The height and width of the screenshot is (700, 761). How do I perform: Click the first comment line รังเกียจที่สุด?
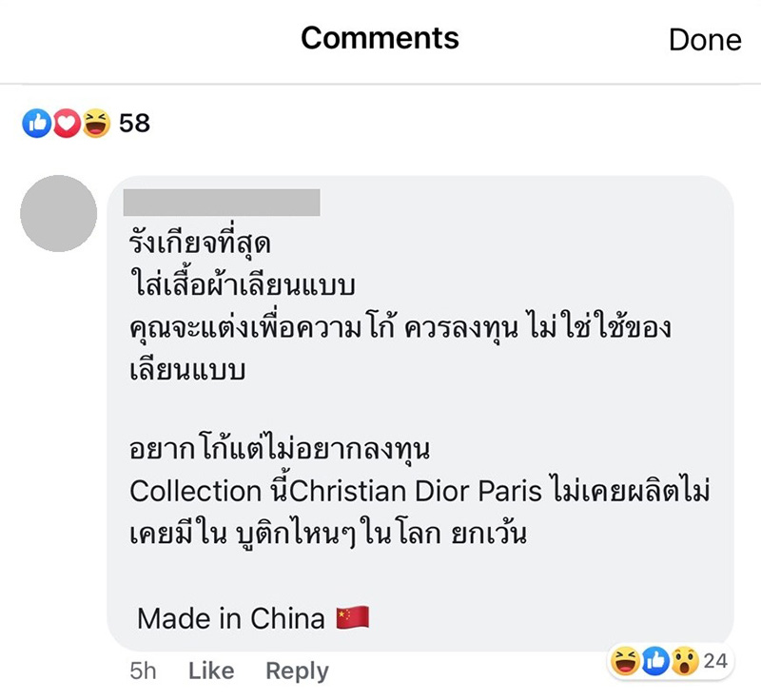click(x=200, y=241)
